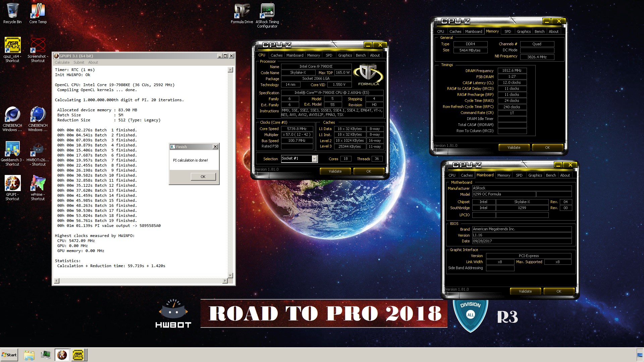Select Mainboard tab in CPU window

[295, 55]
